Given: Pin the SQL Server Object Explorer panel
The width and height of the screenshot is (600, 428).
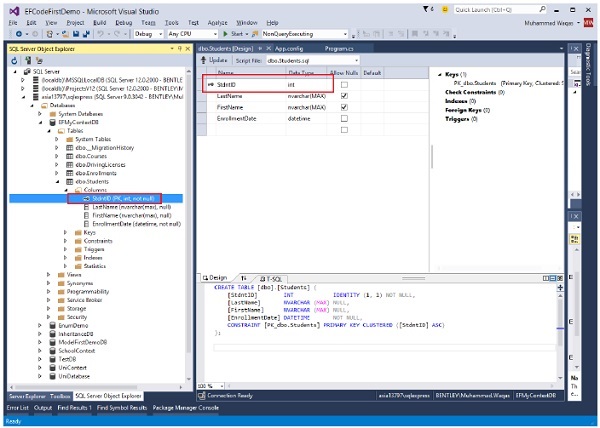Looking at the screenshot, I should [x=180, y=47].
